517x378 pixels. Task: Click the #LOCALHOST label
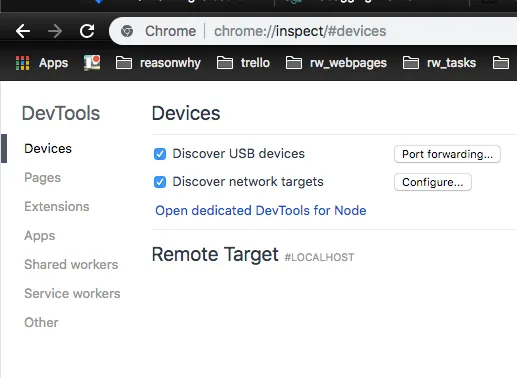tap(319, 257)
